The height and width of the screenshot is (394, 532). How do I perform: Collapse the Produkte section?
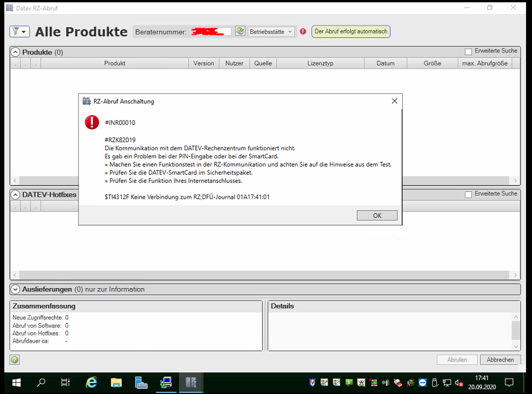click(15, 52)
